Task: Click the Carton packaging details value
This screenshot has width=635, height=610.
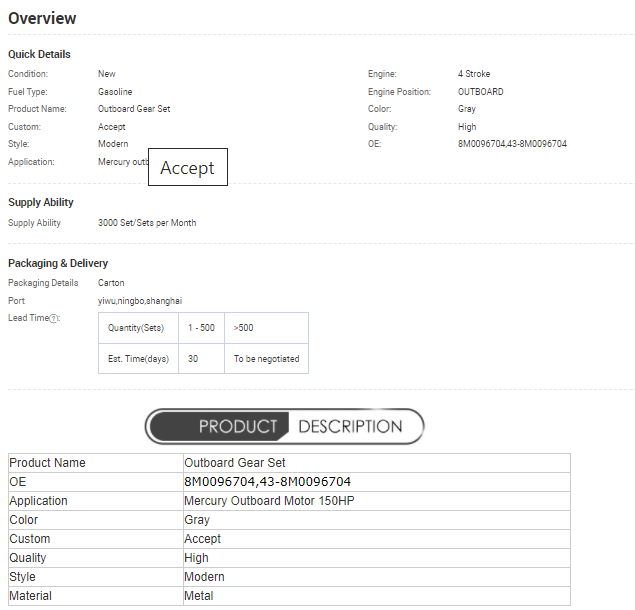Action: click(111, 283)
